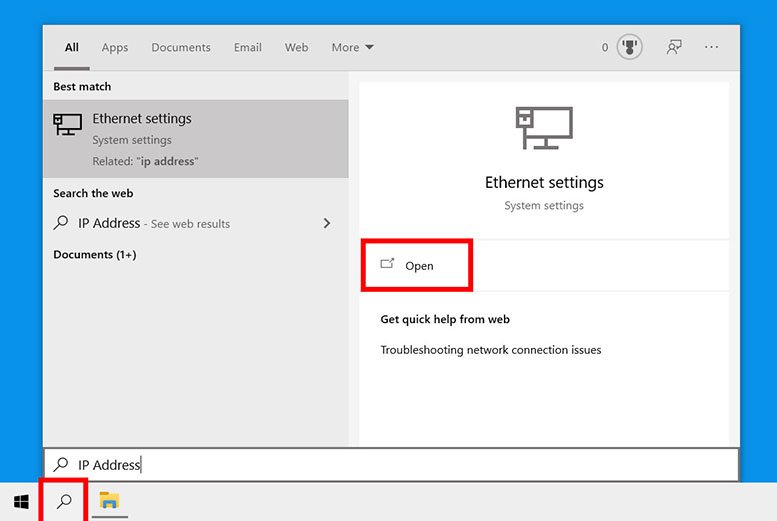Expand the More filter dropdown

coord(352,47)
